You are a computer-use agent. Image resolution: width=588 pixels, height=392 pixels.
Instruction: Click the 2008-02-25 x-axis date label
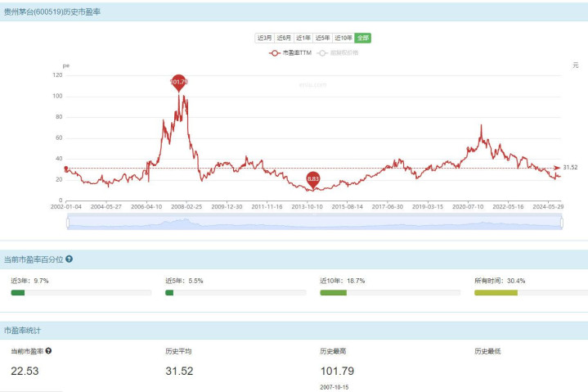coord(186,207)
